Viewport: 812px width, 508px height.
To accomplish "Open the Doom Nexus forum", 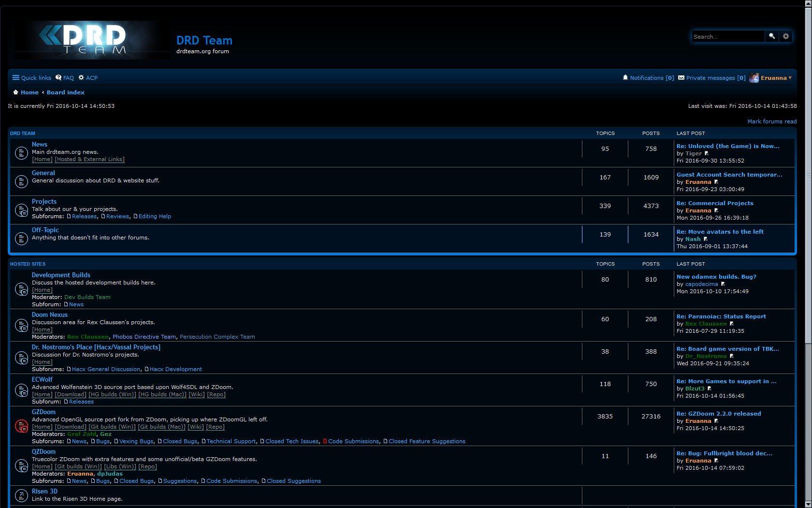I will click(x=50, y=314).
